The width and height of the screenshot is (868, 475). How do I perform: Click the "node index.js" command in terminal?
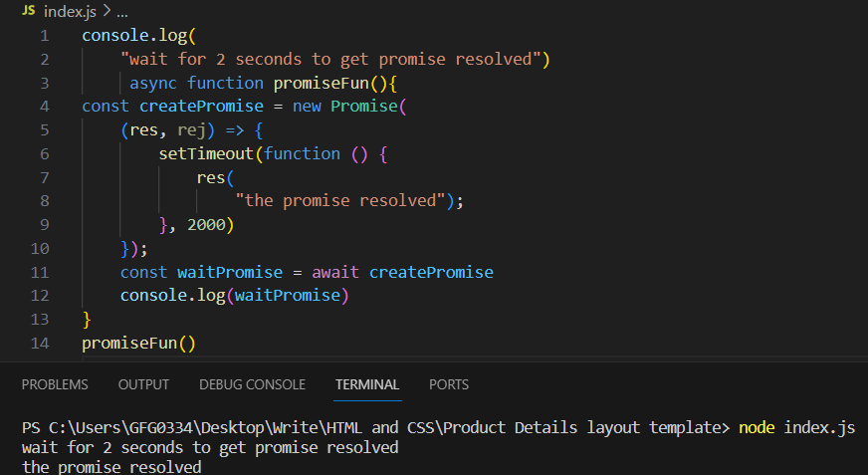(796, 428)
